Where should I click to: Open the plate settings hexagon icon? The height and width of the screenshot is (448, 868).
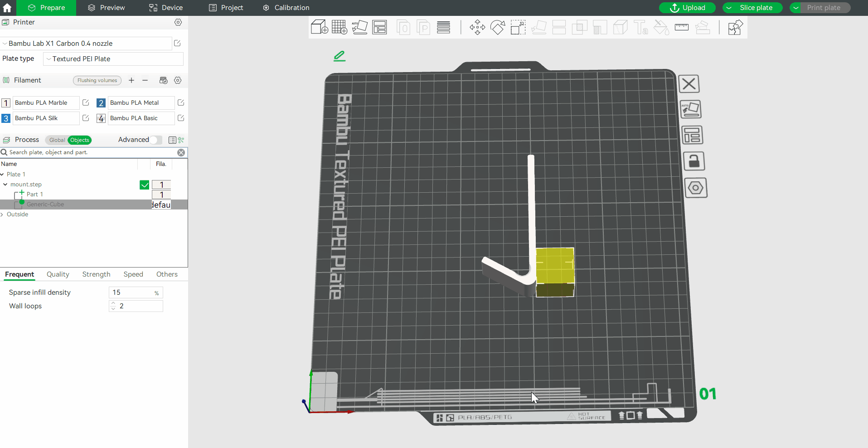(696, 188)
